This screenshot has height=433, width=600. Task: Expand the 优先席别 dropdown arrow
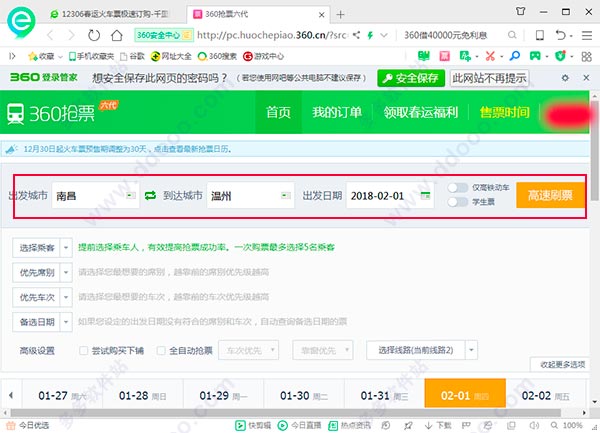[66, 272]
